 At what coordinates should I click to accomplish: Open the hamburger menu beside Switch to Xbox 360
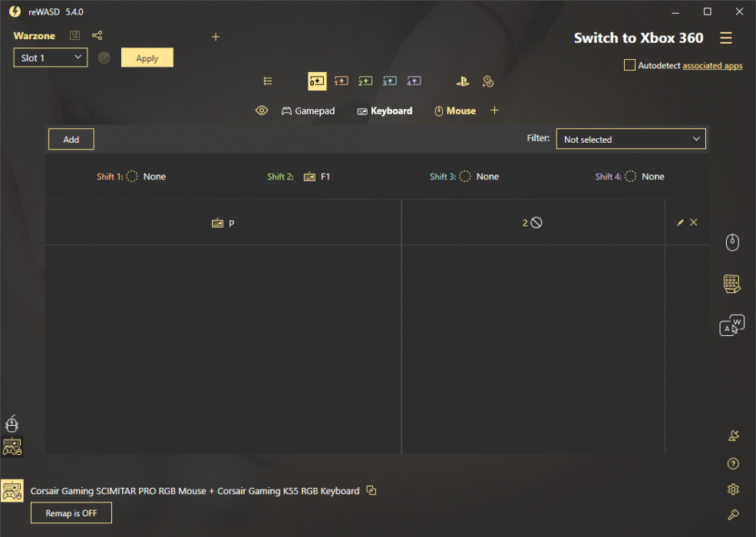click(726, 38)
